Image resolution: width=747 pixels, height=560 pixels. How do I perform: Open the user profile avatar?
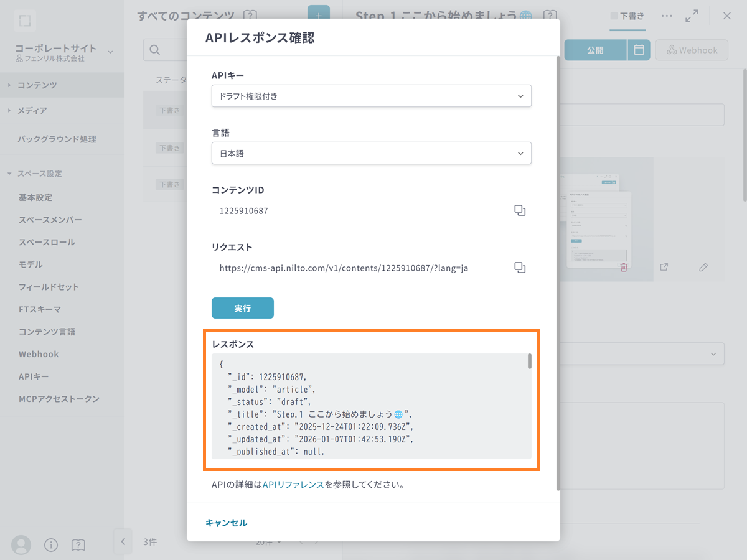[x=21, y=544]
